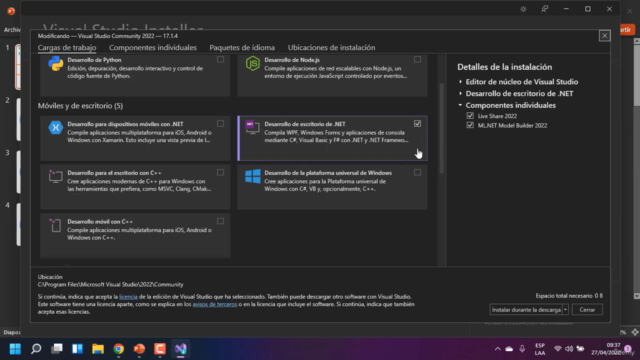640x360 pixels.
Task: Uncheck ML.NET Model Builder 2022 component
Action: click(x=470, y=125)
